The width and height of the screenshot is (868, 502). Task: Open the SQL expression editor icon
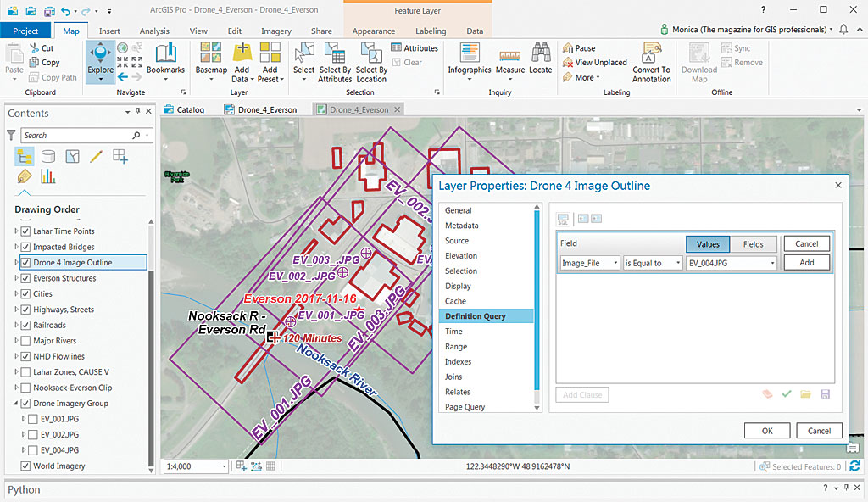[x=563, y=219]
